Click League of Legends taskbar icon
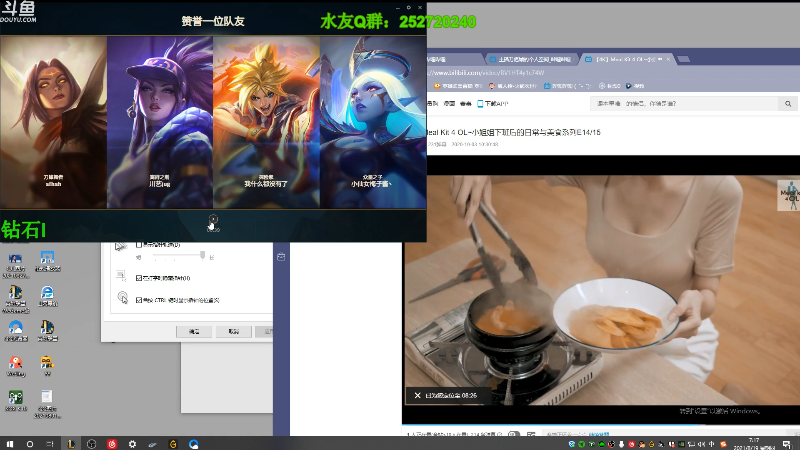800x450 pixels. [x=71, y=444]
